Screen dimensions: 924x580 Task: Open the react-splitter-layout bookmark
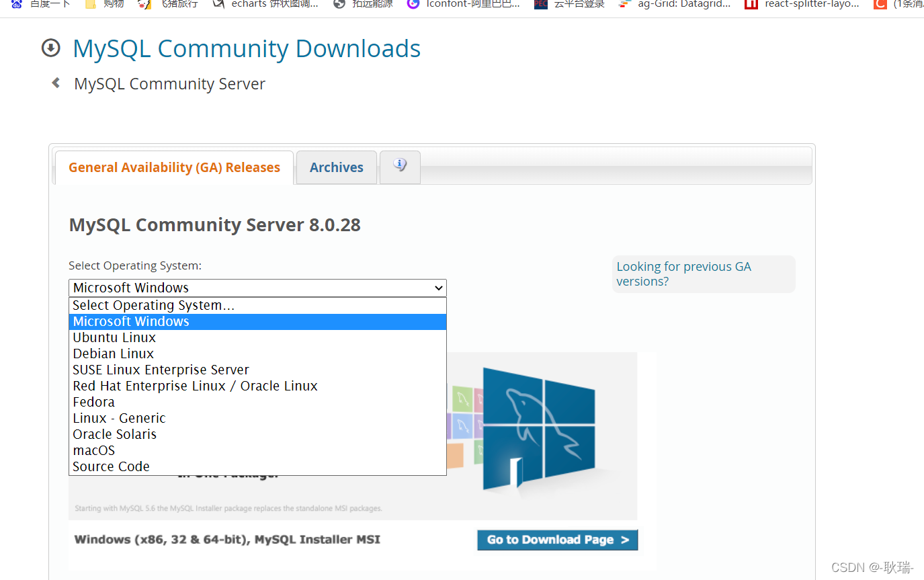point(802,4)
